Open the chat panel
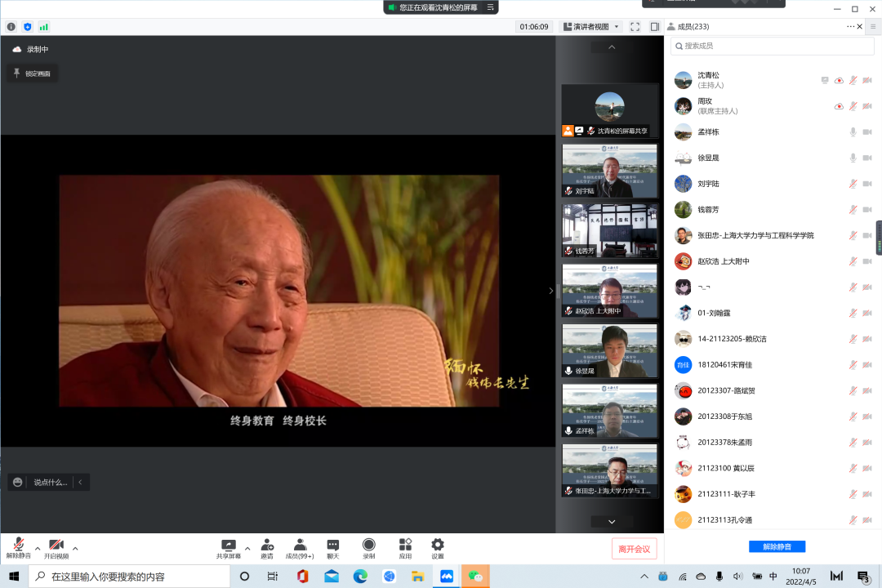The width and height of the screenshot is (882, 588). tap(333, 548)
